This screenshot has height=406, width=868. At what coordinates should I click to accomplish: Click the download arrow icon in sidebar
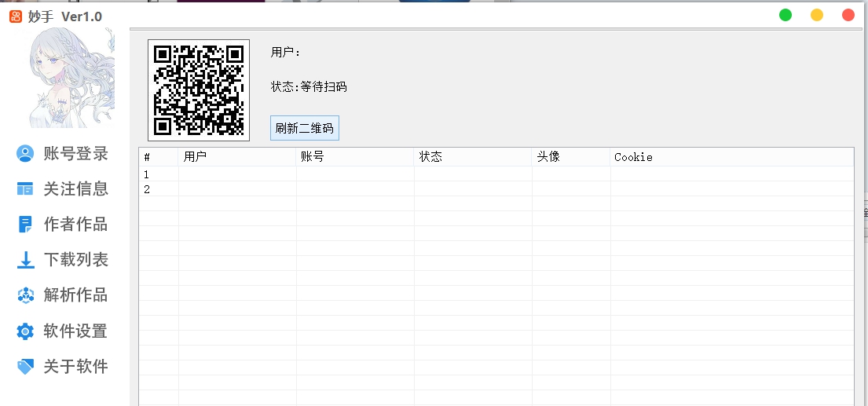point(25,260)
